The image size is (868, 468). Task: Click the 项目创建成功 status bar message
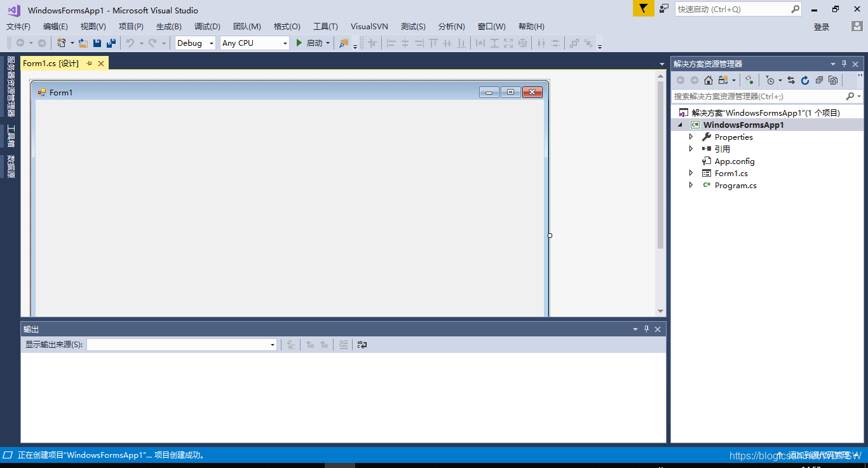pyautogui.click(x=179, y=455)
